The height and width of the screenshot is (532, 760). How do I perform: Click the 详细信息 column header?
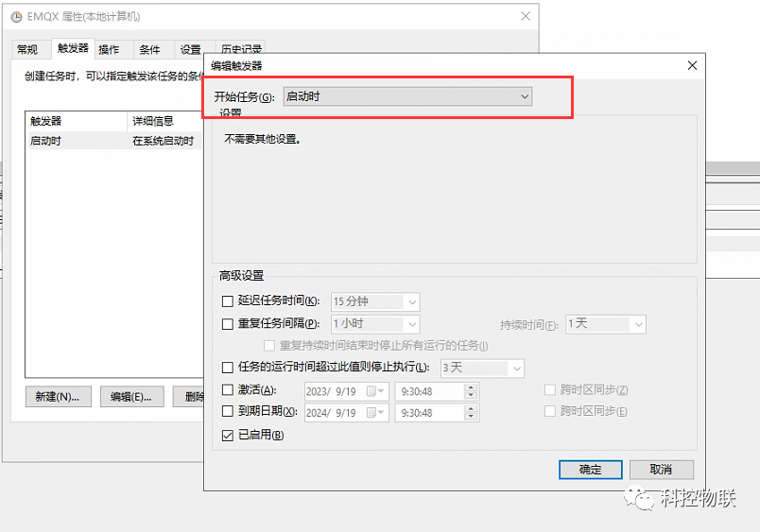click(164, 121)
